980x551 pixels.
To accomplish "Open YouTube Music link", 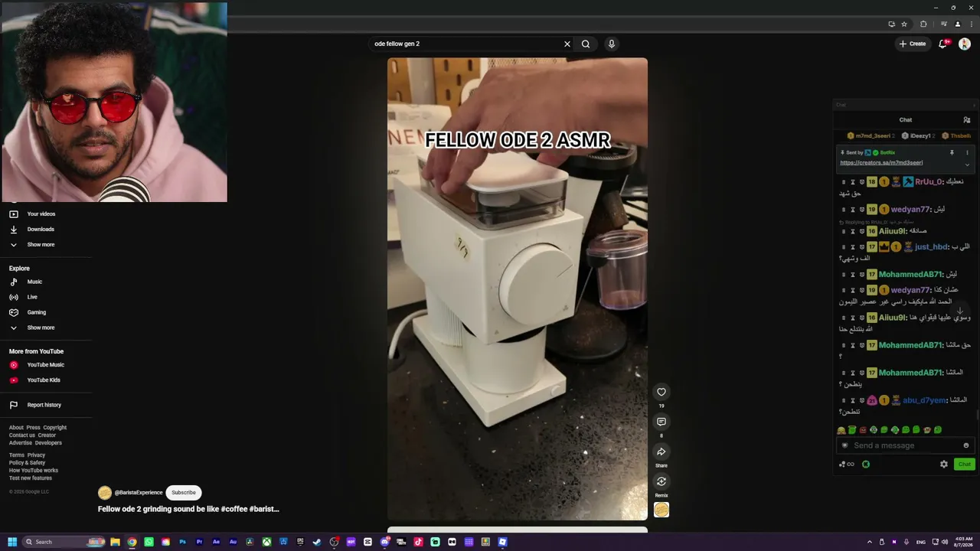I will [x=45, y=365].
